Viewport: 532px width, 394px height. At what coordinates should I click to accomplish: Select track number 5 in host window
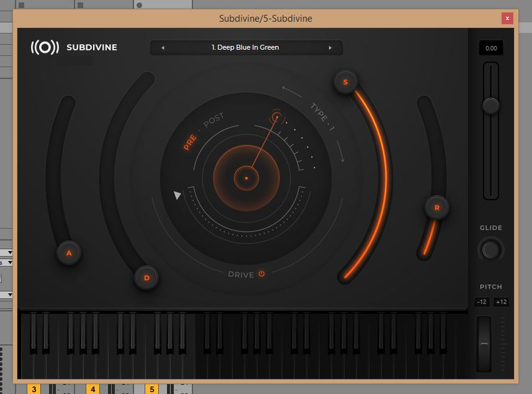click(x=152, y=389)
